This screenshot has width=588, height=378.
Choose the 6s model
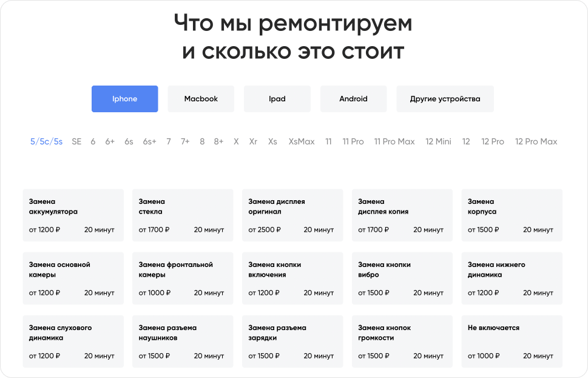click(x=129, y=141)
